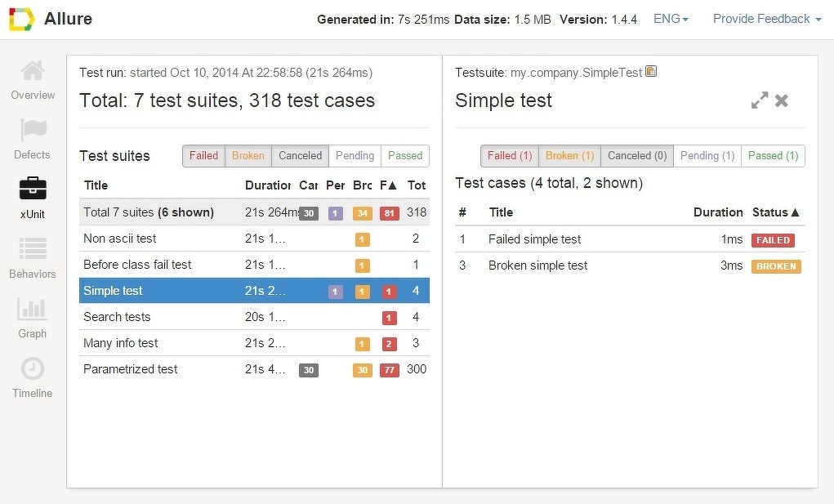
Task: Copy the testsuite name with the clipboard icon
Action: point(651,72)
